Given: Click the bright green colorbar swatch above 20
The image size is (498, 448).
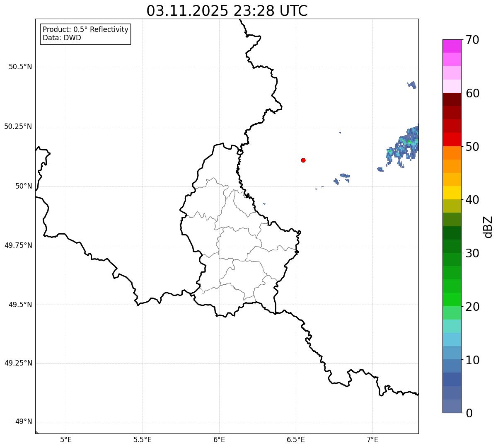Looking at the screenshot, I should tap(452, 299).
